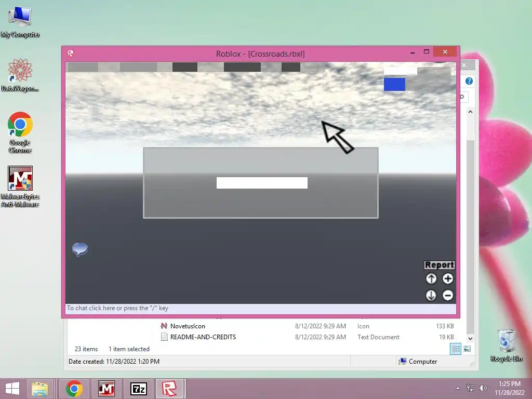Switch Explorer to large icons view
532x399 pixels.
(x=467, y=349)
